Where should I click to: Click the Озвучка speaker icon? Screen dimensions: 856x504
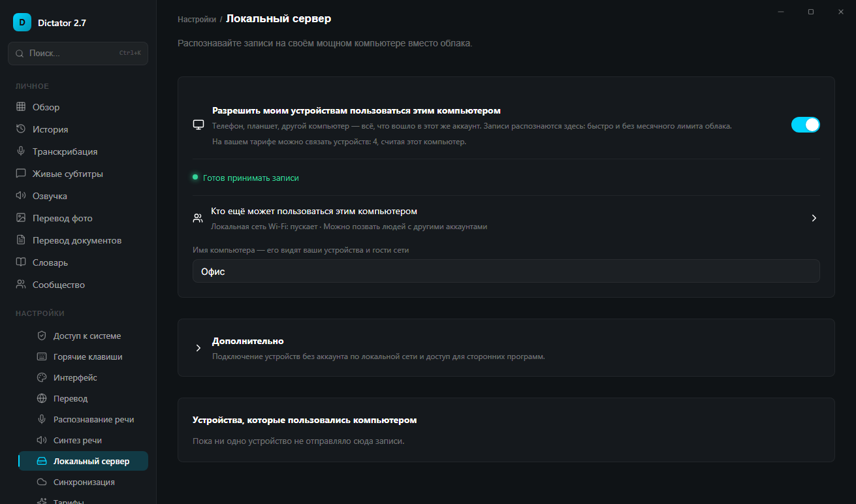tap(21, 196)
